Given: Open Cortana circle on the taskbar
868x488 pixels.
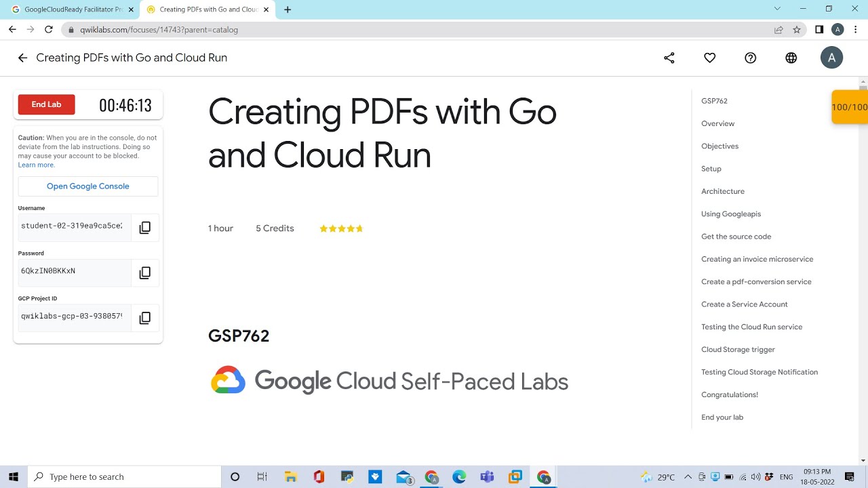Looking at the screenshot, I should pyautogui.click(x=235, y=477).
